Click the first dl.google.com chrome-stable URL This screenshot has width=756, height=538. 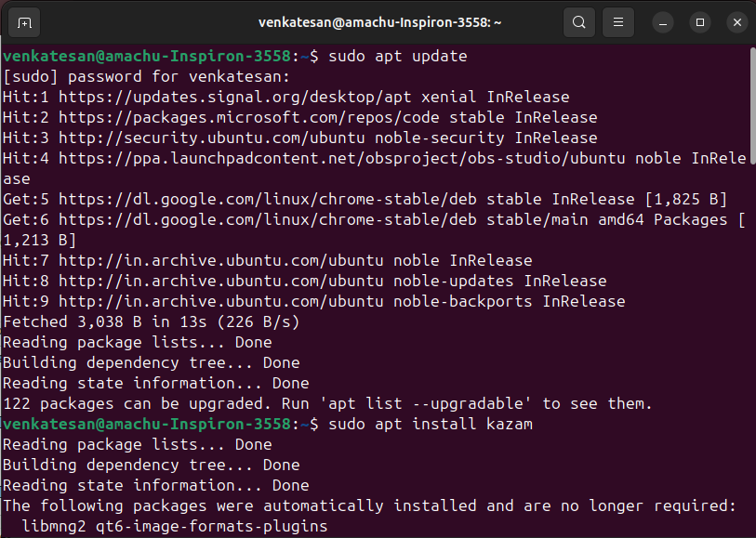pyautogui.click(x=268, y=200)
